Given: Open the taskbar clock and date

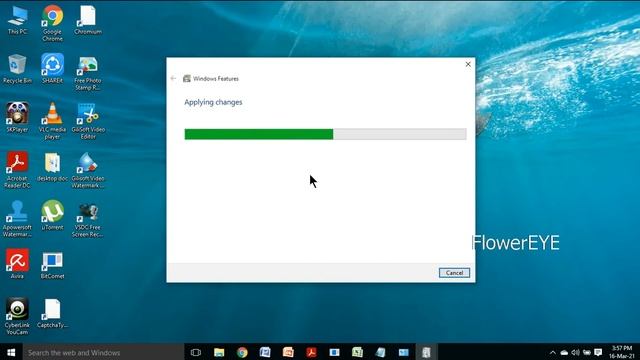Looking at the screenshot, I should coord(622,352).
